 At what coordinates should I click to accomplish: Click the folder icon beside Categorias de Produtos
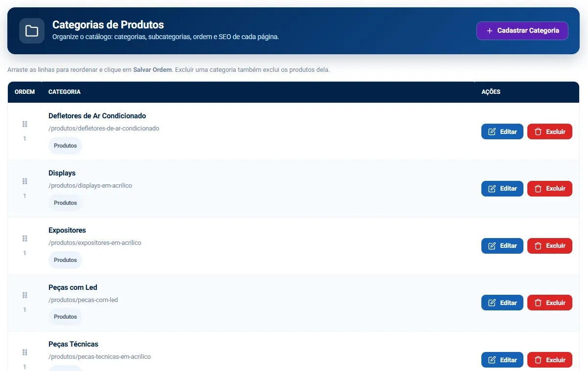[32, 31]
